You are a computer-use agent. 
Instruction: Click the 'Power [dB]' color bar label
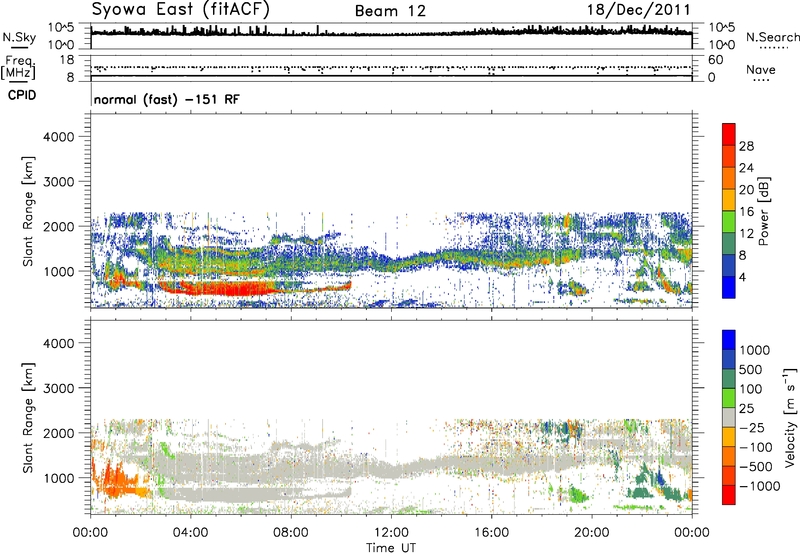pyautogui.click(x=763, y=211)
